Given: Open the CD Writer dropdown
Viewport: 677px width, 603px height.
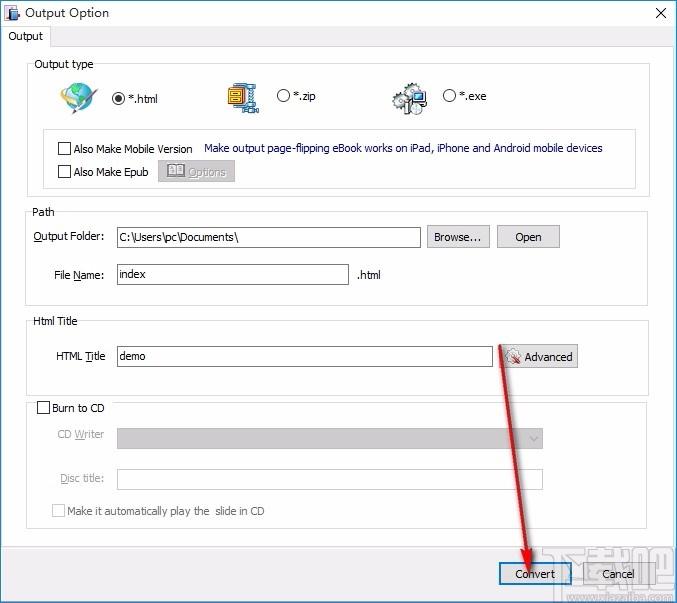Looking at the screenshot, I should (x=330, y=439).
